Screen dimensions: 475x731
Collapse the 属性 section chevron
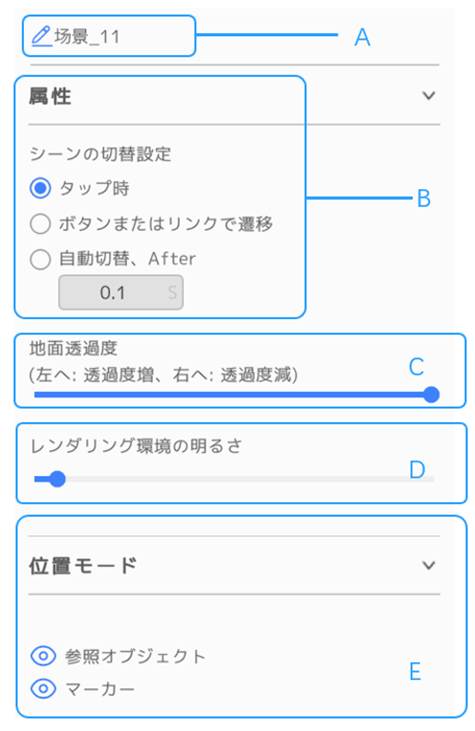pyautogui.click(x=428, y=96)
